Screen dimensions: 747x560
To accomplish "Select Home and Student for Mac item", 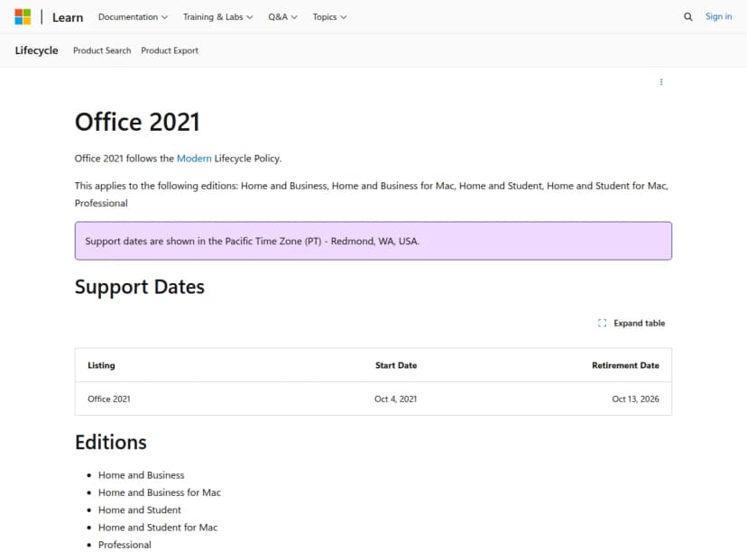I will pyautogui.click(x=158, y=528).
